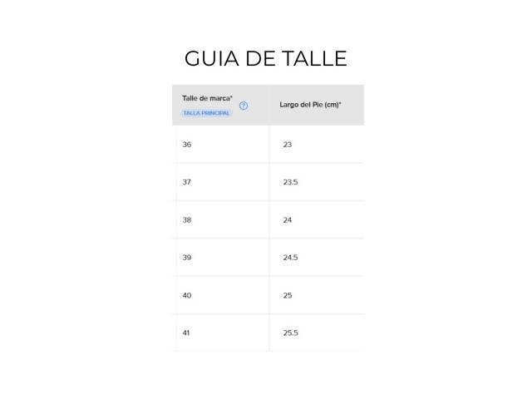Click the help question mark icon

[244, 106]
